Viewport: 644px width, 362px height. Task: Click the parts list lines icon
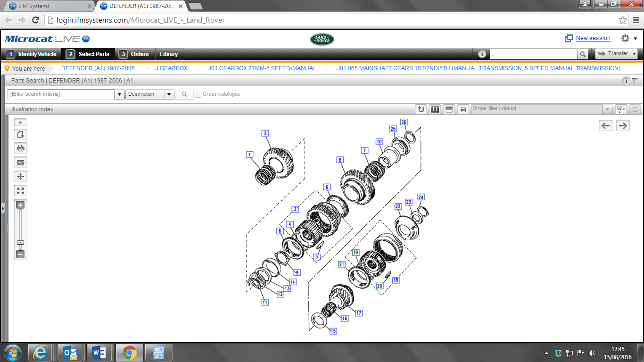pyautogui.click(x=636, y=109)
